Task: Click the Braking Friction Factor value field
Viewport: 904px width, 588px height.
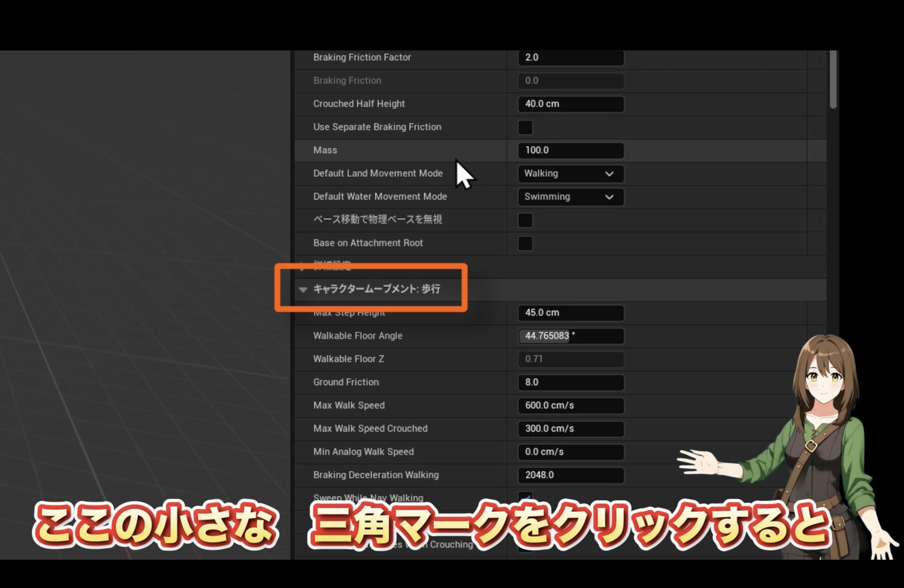Action: (x=571, y=57)
